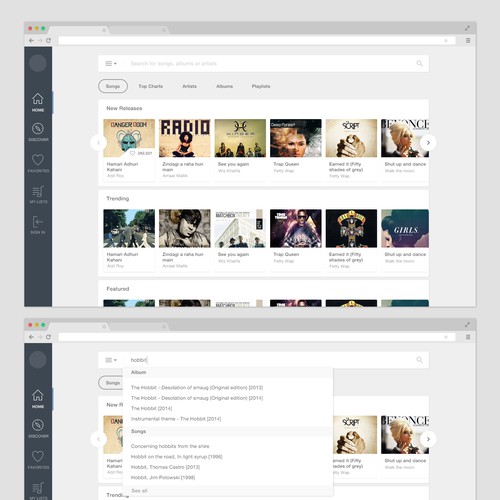
Task: Bookmark page with star in top browser window
Action: pos(446,40)
